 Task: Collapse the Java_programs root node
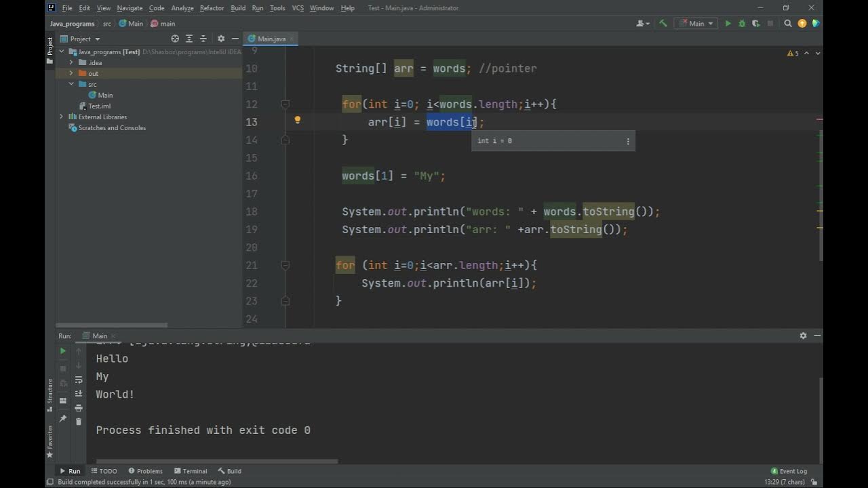(62, 52)
